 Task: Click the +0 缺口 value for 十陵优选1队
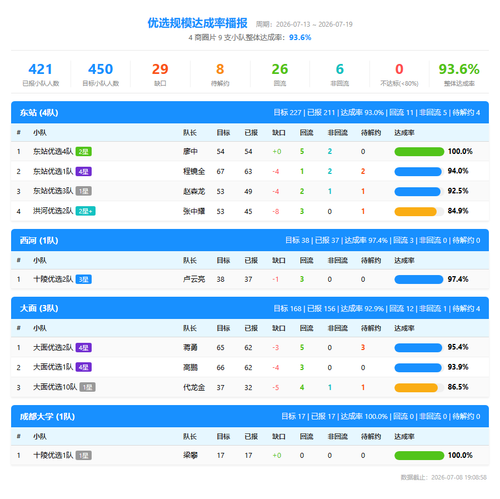(277, 455)
